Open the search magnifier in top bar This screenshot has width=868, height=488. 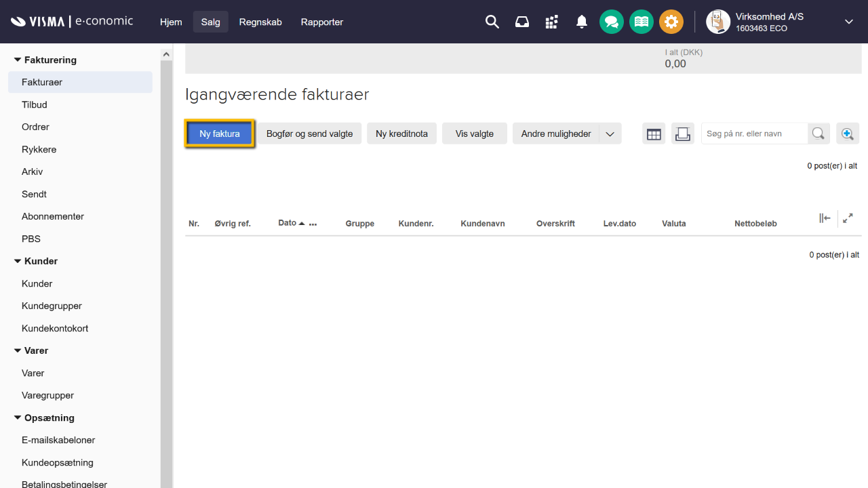click(492, 22)
